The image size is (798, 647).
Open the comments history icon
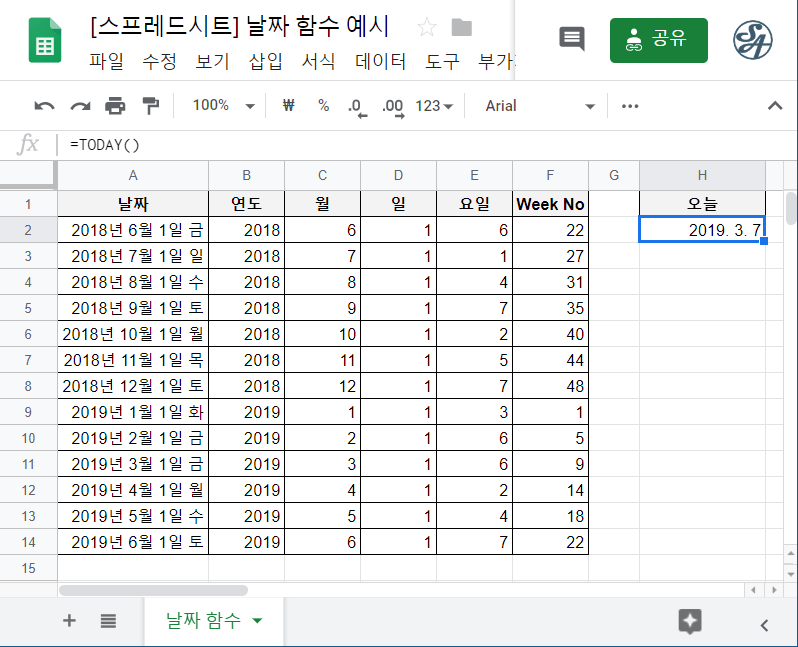(x=571, y=39)
